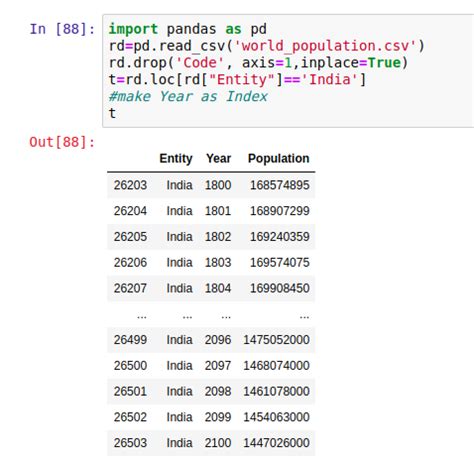This screenshot has height=460, width=474.
Task: Click row index 26205
Action: (130, 237)
